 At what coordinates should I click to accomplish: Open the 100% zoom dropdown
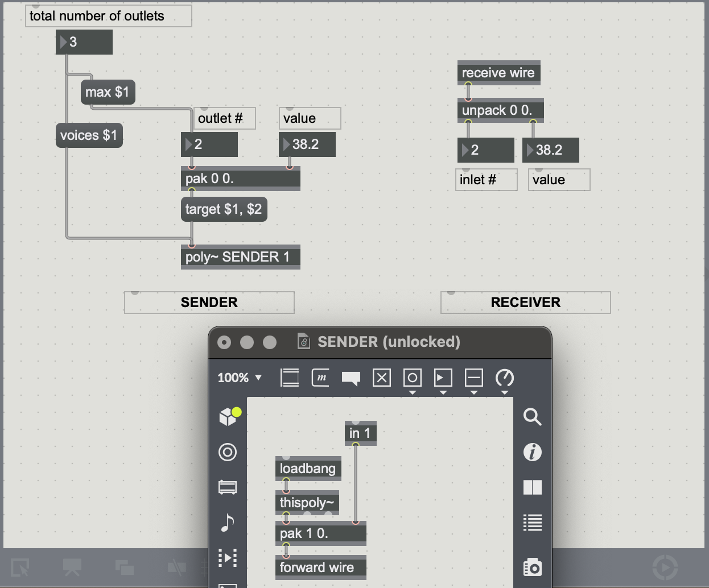coord(240,378)
